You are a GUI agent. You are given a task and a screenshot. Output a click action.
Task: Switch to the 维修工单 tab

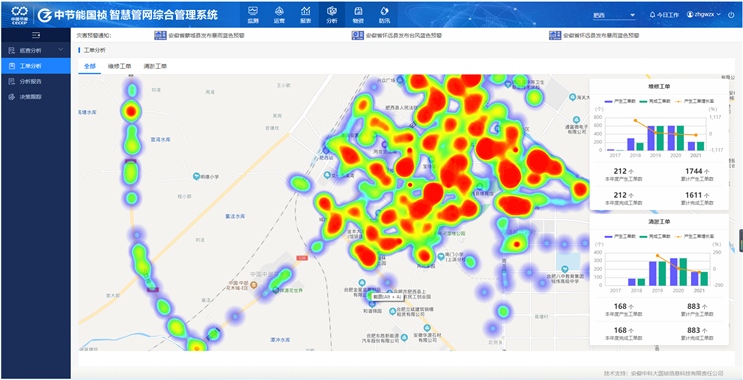pos(119,66)
